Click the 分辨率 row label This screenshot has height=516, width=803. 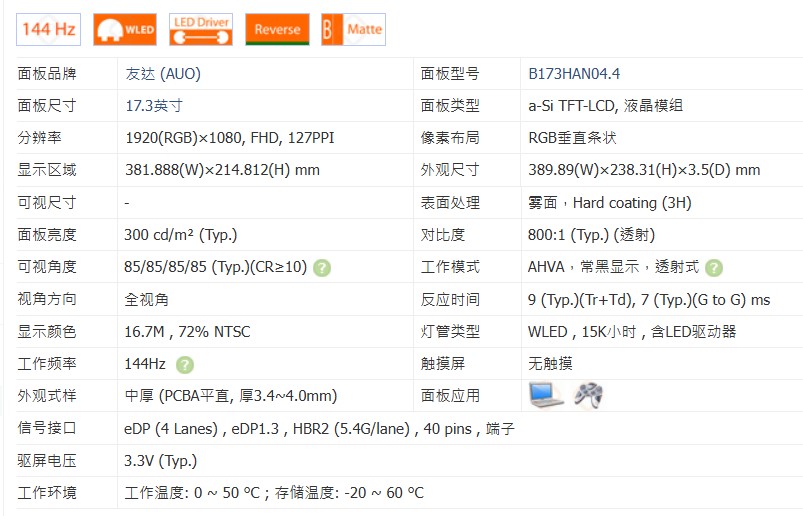(39, 138)
